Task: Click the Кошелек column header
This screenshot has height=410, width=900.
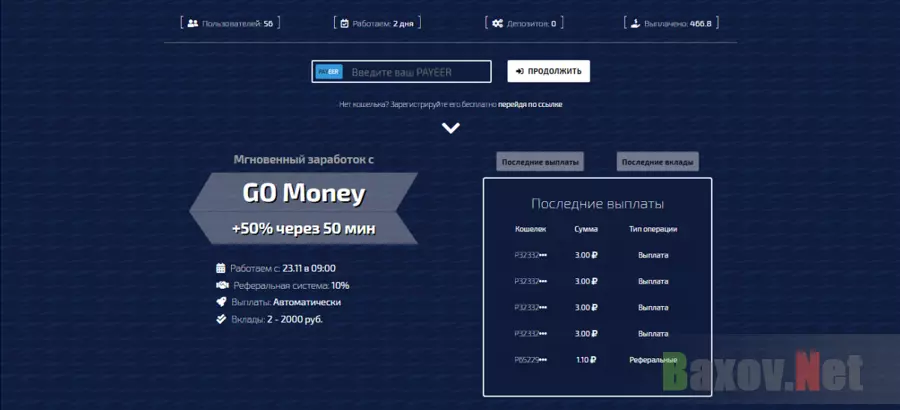Action: pos(530,229)
